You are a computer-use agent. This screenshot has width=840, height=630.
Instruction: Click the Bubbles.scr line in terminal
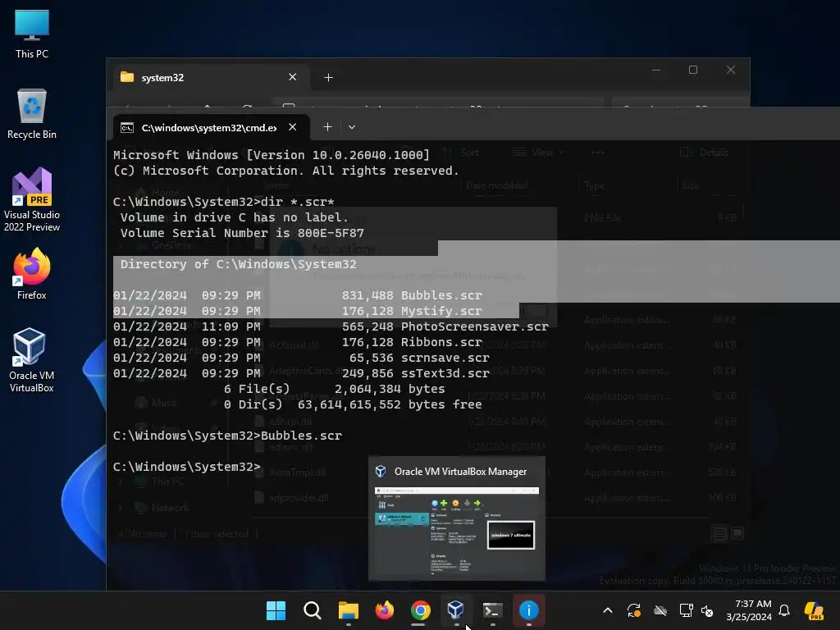pos(298,295)
